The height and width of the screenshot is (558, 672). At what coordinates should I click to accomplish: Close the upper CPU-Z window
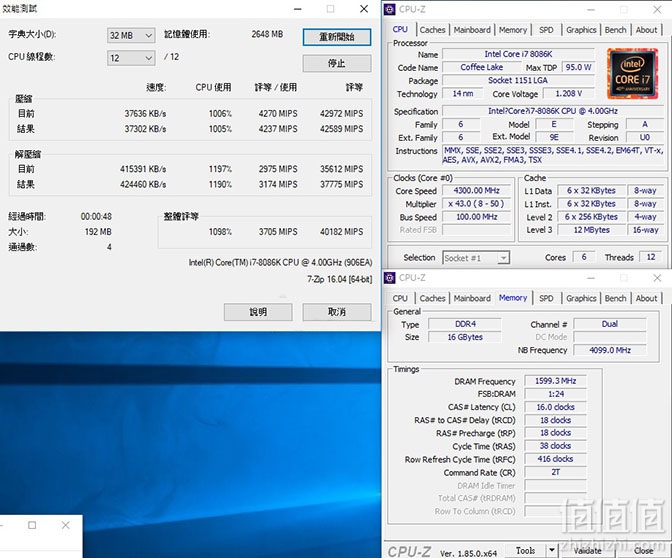[657, 9]
